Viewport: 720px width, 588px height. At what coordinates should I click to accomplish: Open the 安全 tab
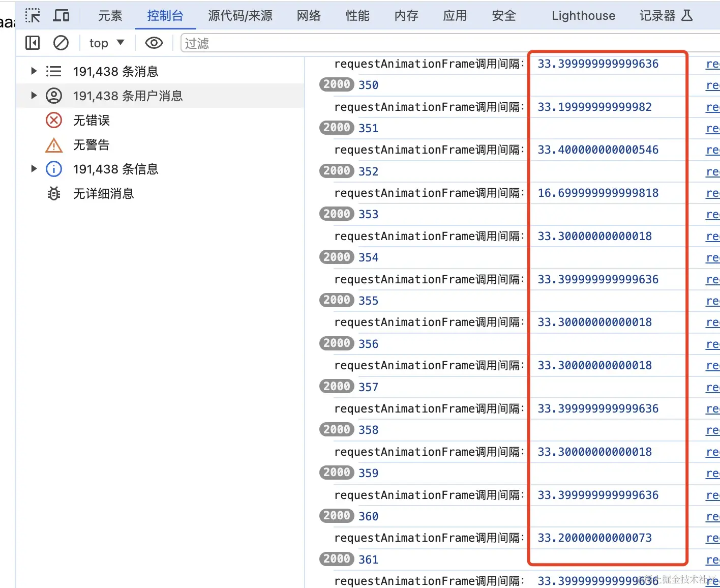(x=504, y=16)
